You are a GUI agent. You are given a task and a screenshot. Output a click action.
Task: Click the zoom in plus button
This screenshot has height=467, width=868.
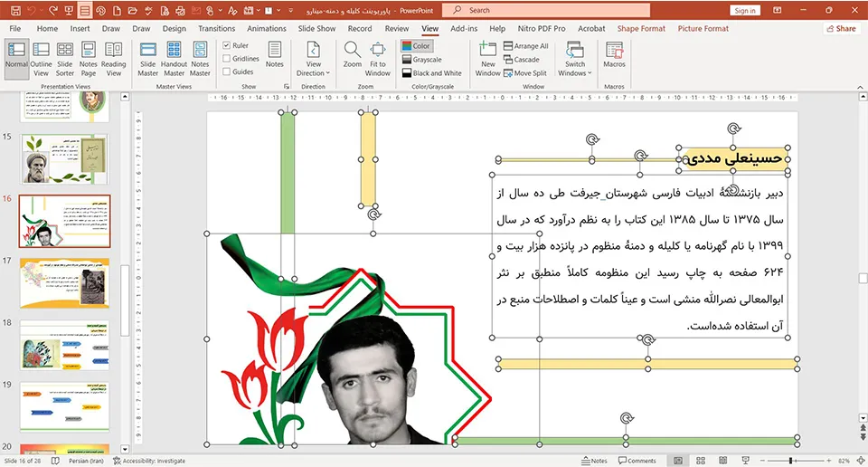829,461
